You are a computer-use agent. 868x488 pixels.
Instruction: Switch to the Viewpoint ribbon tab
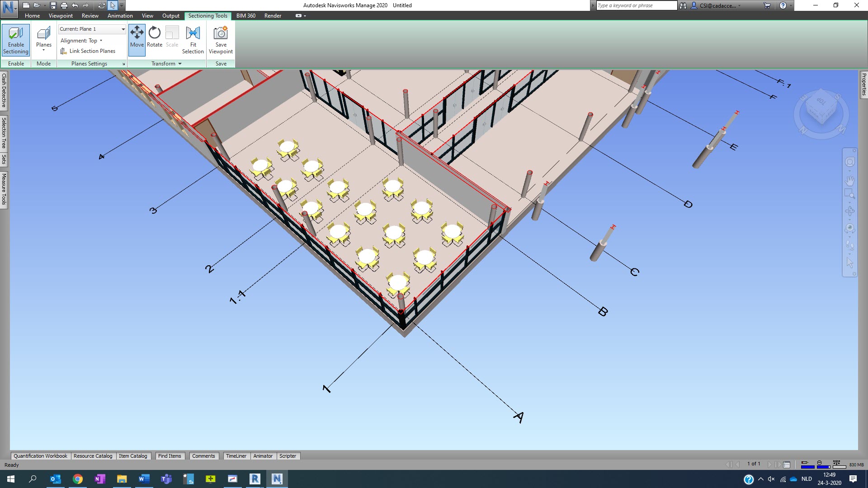pyautogui.click(x=61, y=16)
